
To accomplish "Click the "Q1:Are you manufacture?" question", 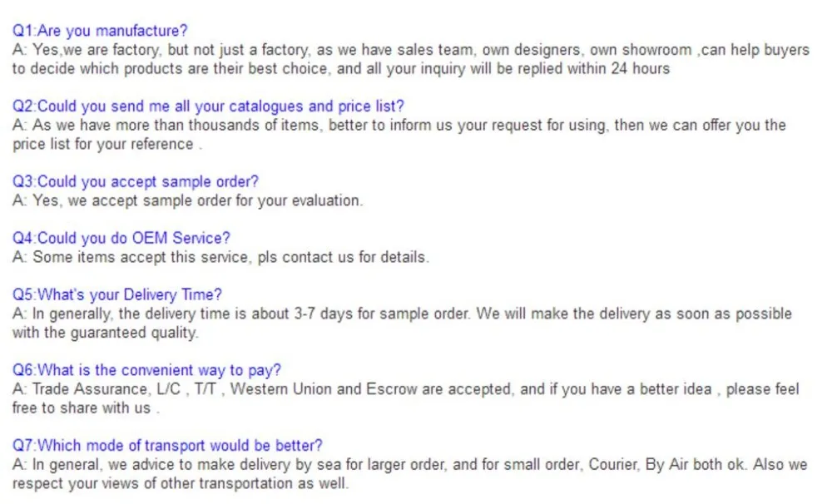I will point(100,32).
